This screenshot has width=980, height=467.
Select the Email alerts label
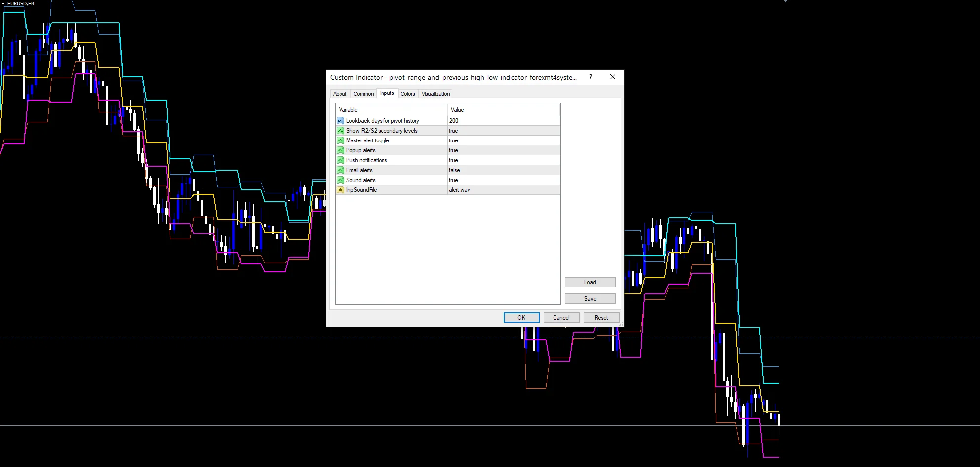click(359, 170)
